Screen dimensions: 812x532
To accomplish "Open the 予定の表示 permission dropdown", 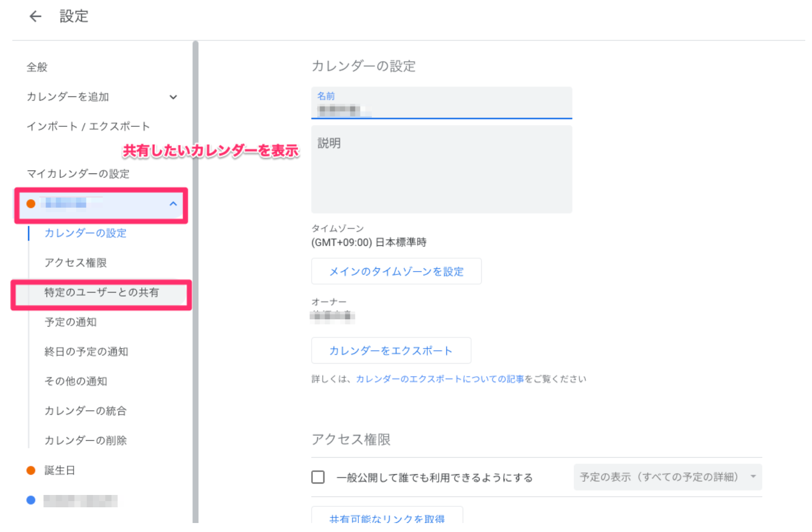I will pyautogui.click(x=668, y=477).
